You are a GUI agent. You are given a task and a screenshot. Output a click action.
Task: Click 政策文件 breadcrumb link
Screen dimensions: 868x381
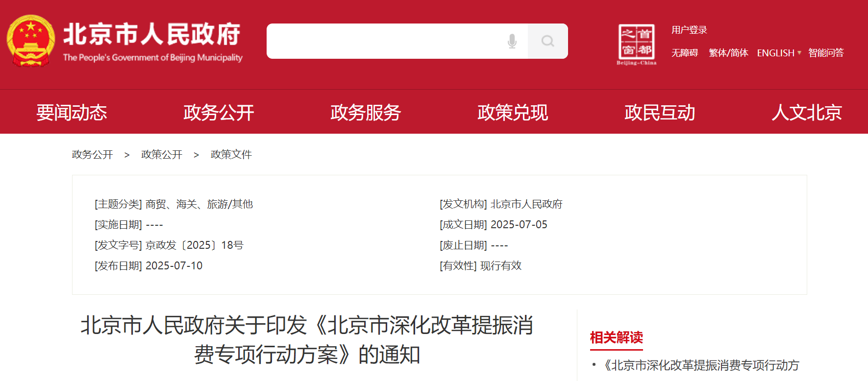231,155
